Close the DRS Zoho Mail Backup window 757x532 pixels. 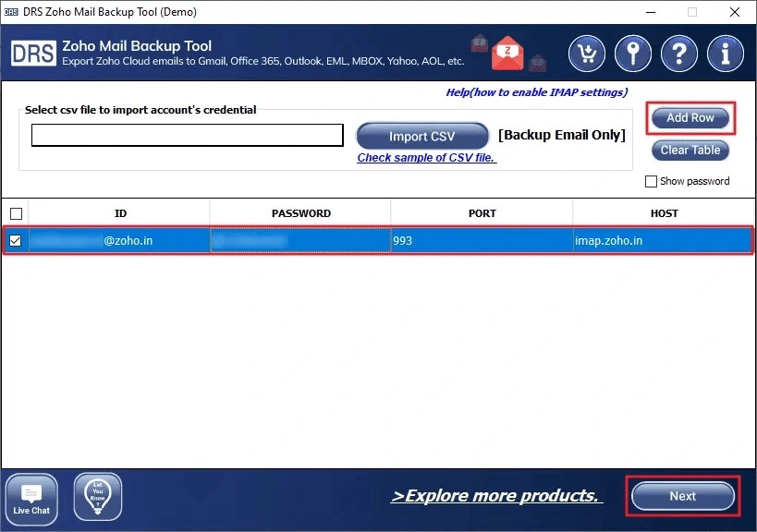click(734, 12)
